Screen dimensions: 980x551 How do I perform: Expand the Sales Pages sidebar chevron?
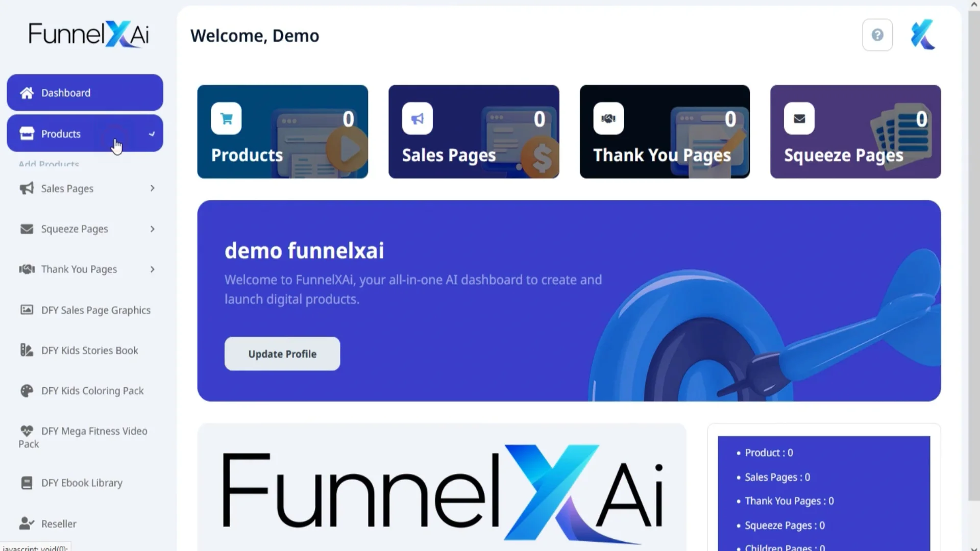pyautogui.click(x=152, y=188)
